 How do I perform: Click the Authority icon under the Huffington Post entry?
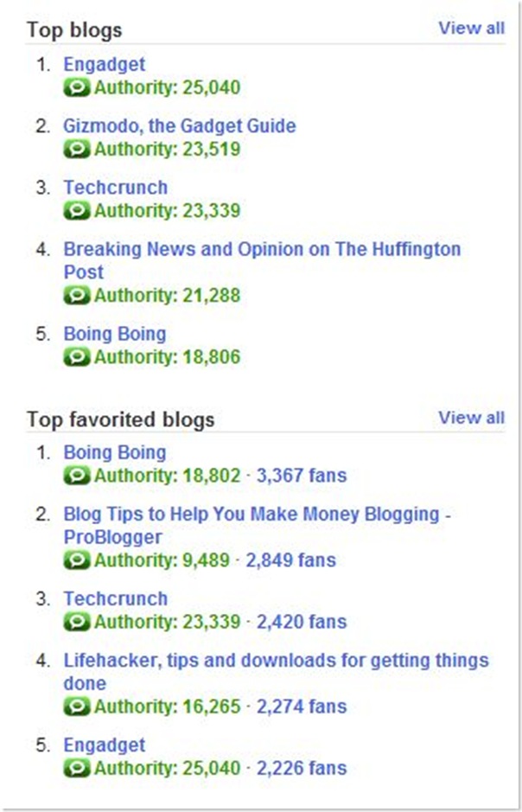pyautogui.click(x=77, y=295)
